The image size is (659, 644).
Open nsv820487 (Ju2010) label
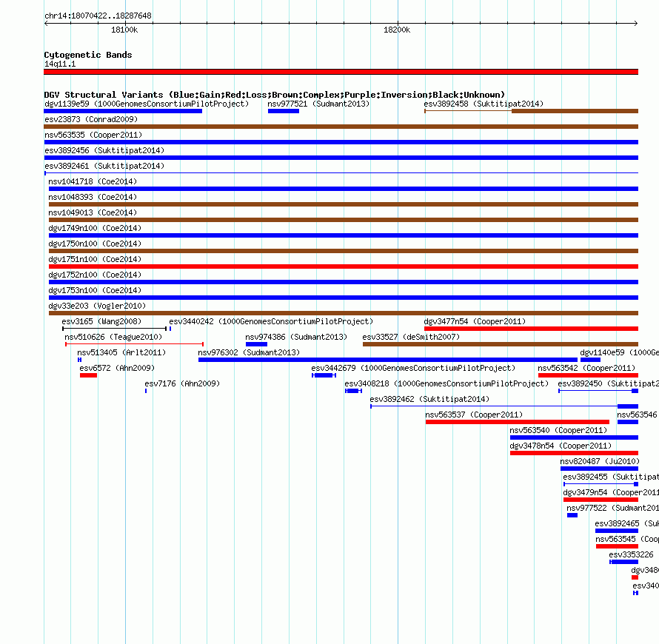coord(600,461)
